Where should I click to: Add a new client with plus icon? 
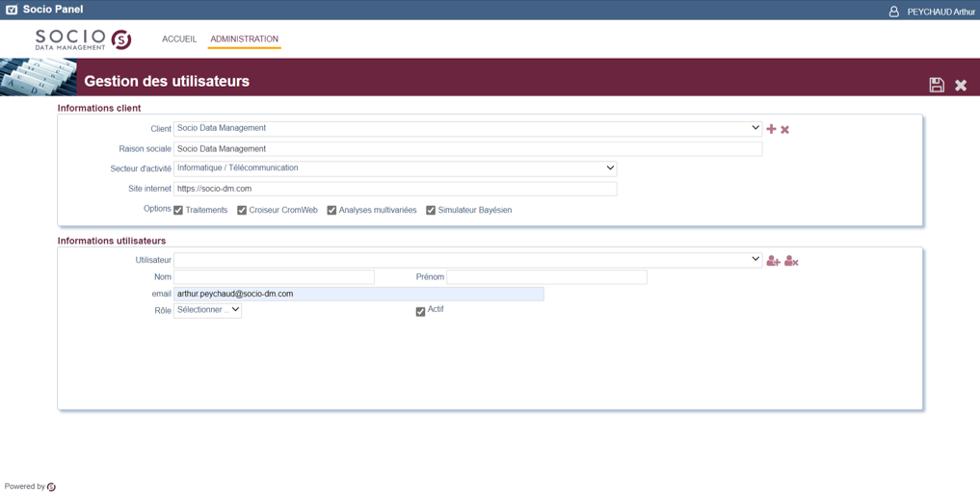[x=771, y=129]
